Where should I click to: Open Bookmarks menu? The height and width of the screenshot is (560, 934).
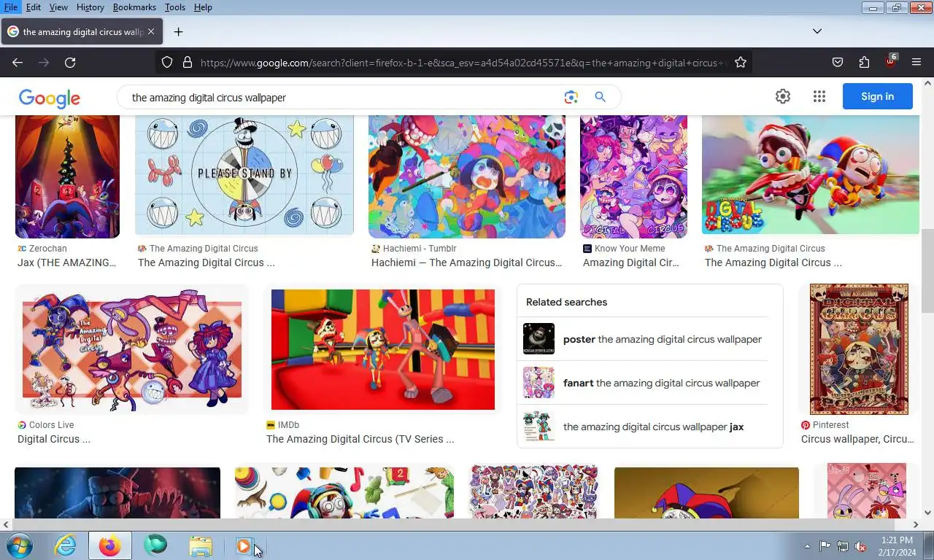coord(134,7)
